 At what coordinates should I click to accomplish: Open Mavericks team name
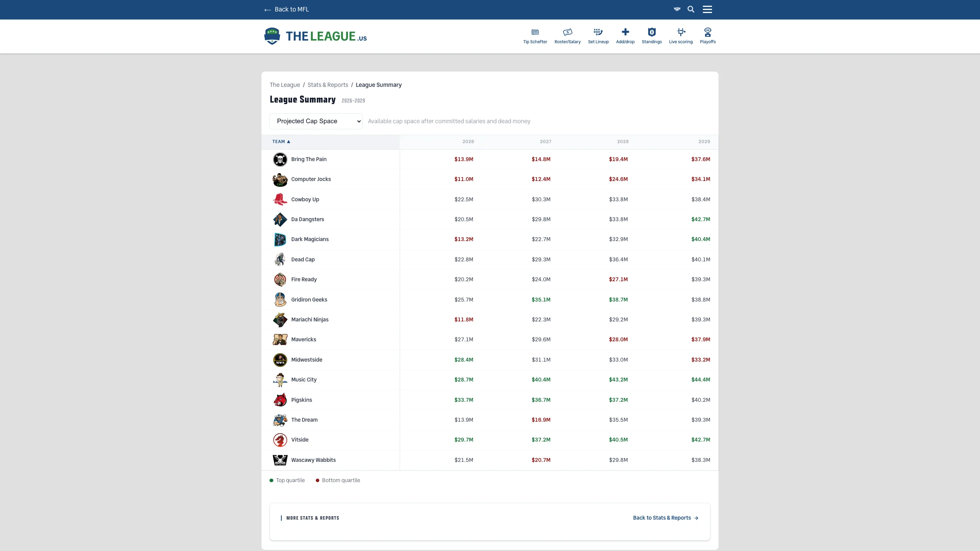click(x=304, y=339)
